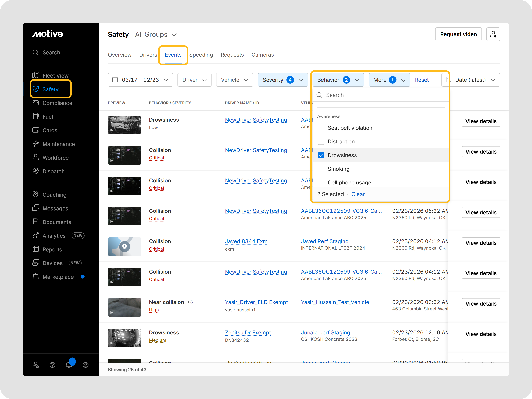This screenshot has width=532, height=399.
Task: Open the first Drowsiness event video thumbnail
Action: pos(124,125)
